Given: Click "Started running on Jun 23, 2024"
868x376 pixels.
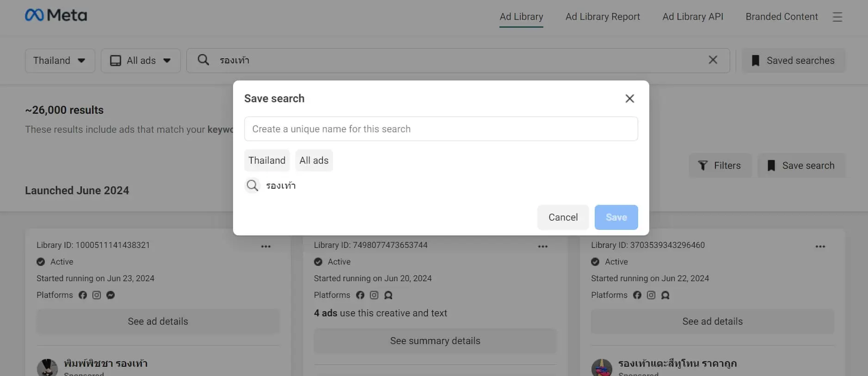Looking at the screenshot, I should click(95, 278).
